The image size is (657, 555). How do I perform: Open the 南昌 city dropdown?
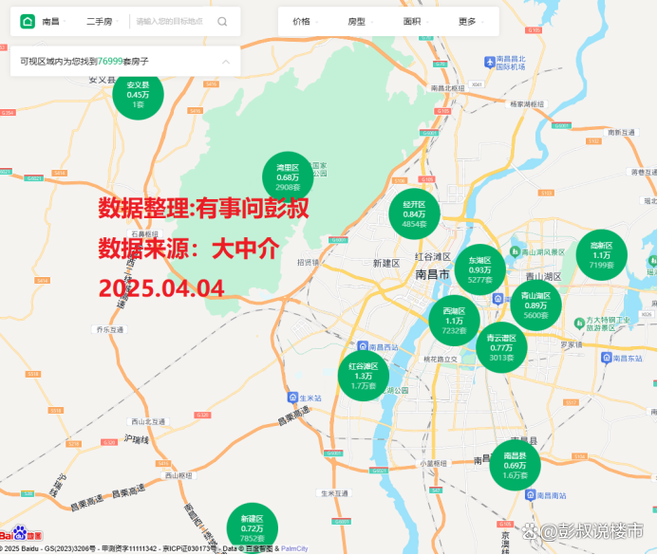(x=54, y=21)
